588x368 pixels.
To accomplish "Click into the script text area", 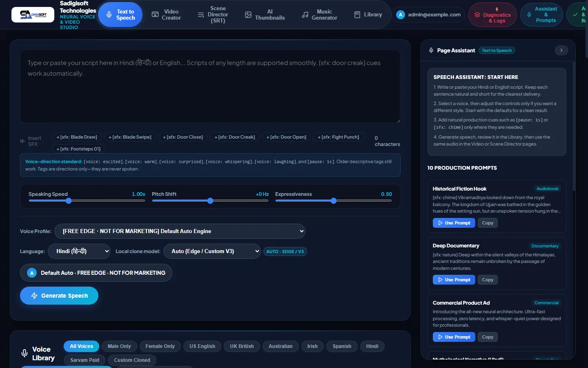I will point(210,86).
